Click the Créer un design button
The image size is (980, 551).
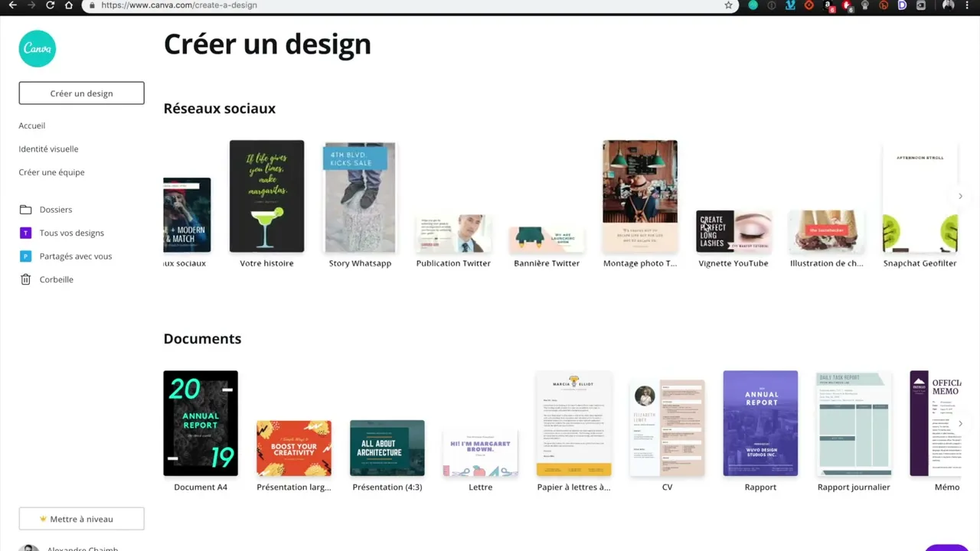tap(81, 93)
